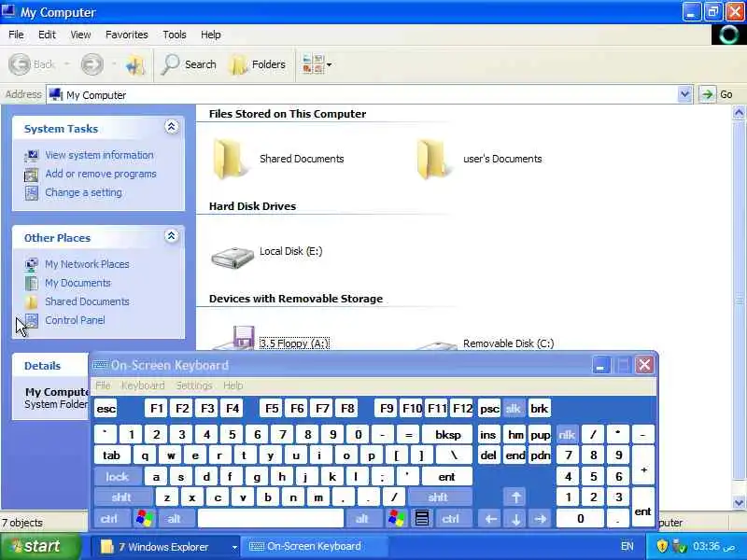The image size is (747, 560).
Task: Click Windows Explorer taskbar group
Action: coord(165,547)
